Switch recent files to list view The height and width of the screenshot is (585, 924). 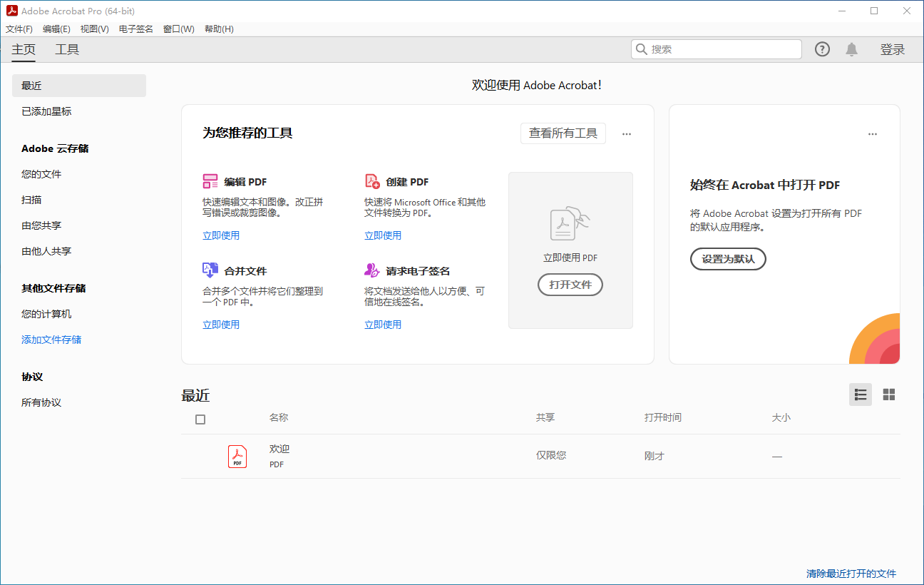coord(861,395)
